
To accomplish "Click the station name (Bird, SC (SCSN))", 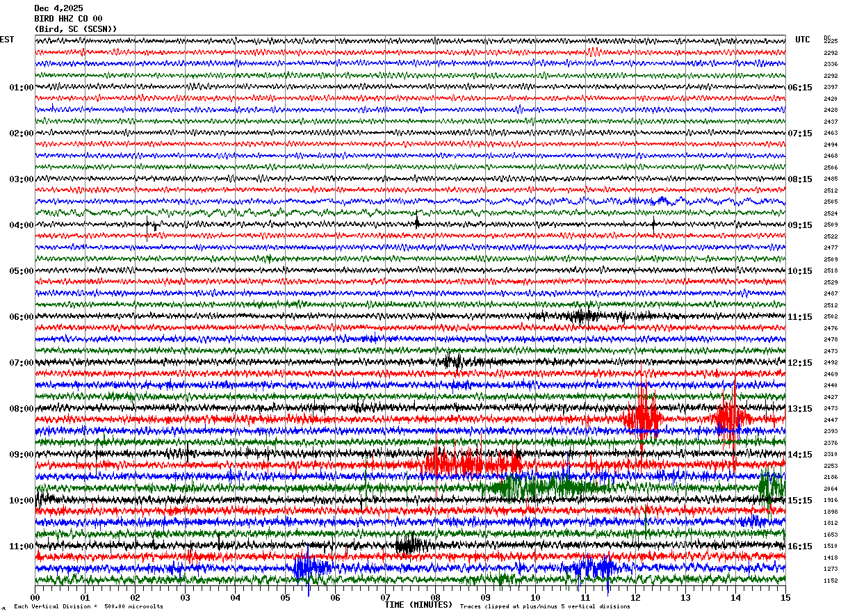I will pyautogui.click(x=76, y=29).
